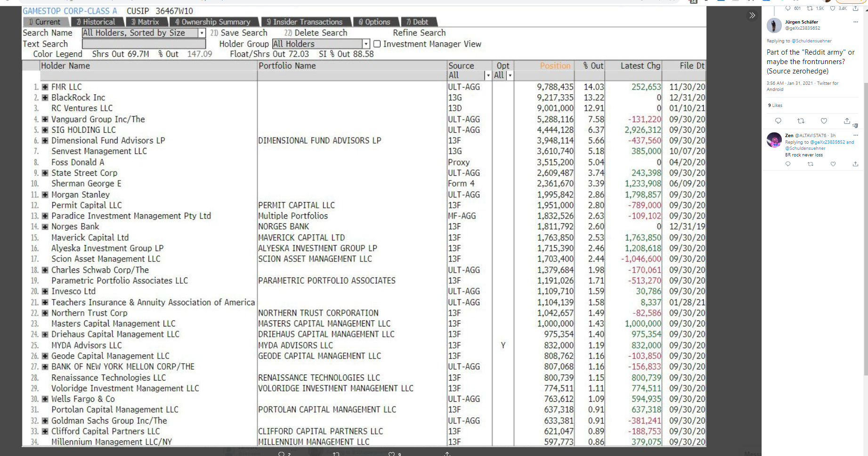Enable Investment Manager View checkbox
868x456 pixels.
pos(377,44)
